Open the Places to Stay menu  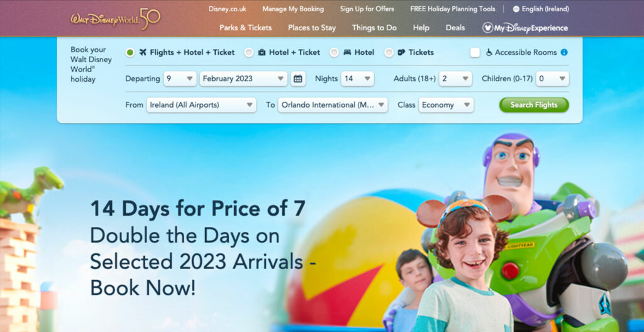312,28
